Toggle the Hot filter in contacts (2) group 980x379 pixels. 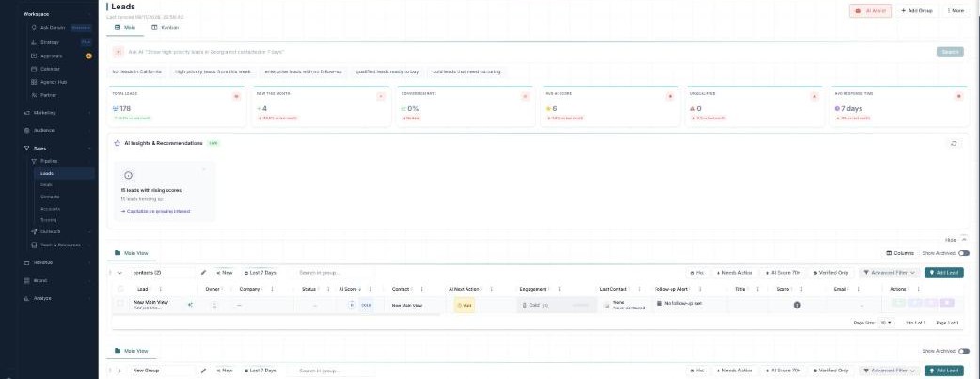pyautogui.click(x=697, y=273)
